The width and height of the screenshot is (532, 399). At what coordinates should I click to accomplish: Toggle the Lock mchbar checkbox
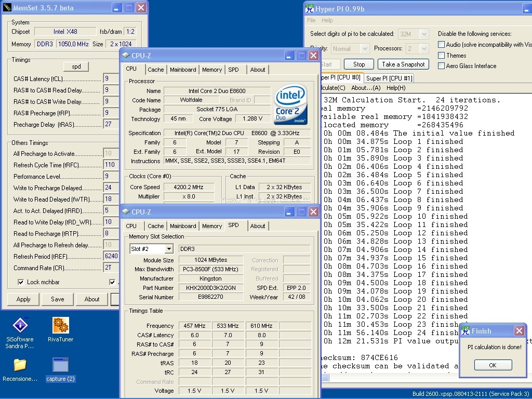click(21, 282)
